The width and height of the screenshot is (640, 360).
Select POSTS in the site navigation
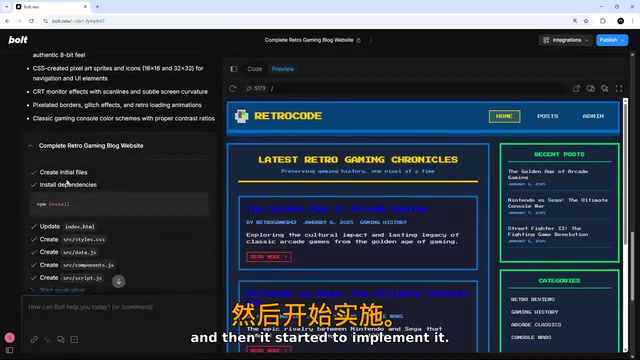(x=547, y=116)
